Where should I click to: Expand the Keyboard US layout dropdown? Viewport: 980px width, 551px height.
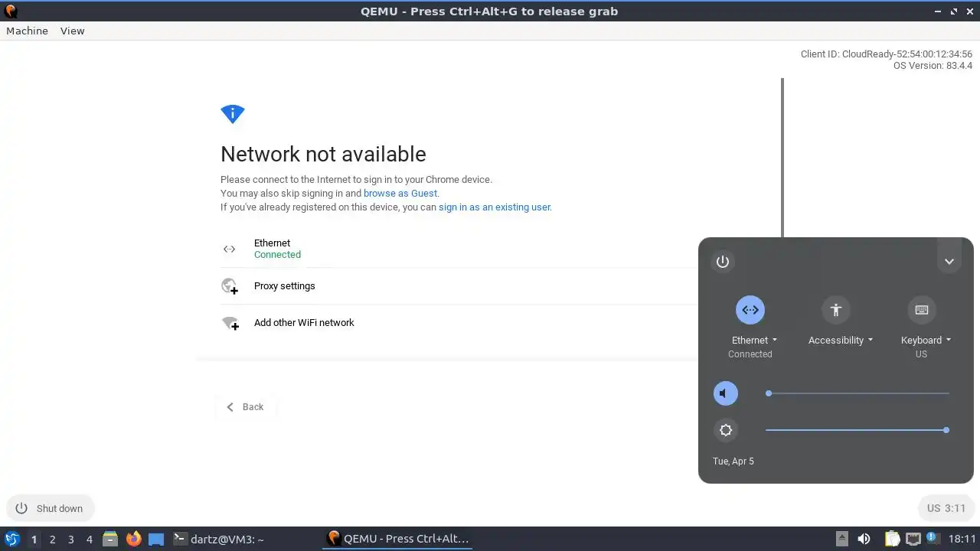[x=926, y=340]
